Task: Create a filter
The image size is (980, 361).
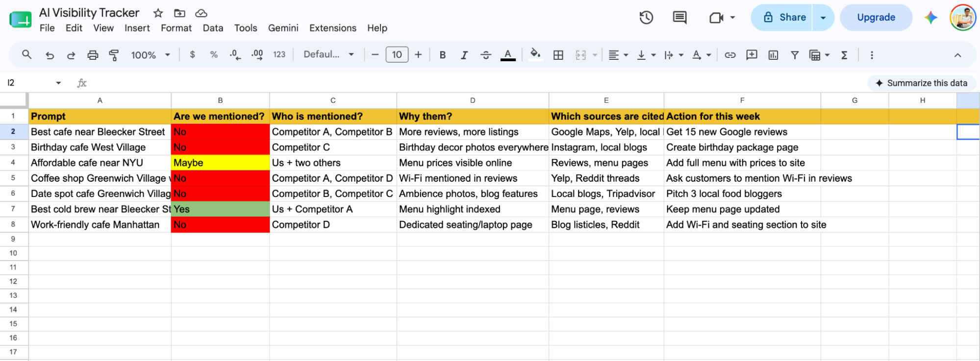Action: (795, 55)
